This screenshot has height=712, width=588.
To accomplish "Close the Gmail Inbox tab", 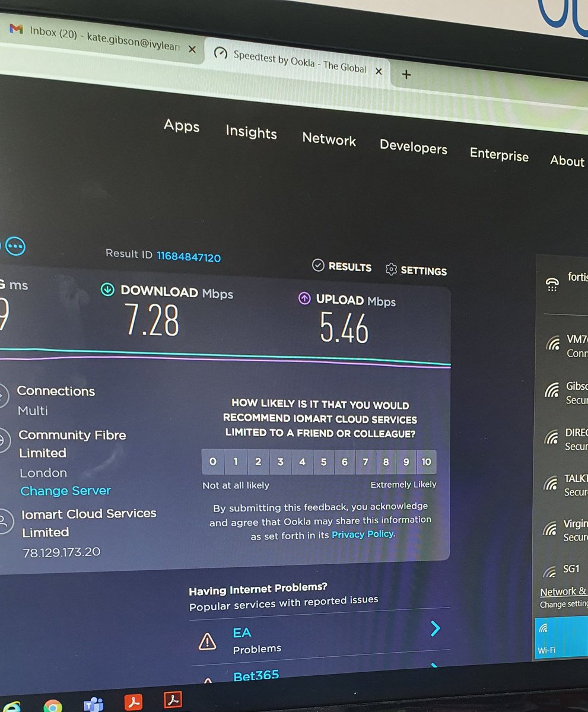I will tap(192, 49).
